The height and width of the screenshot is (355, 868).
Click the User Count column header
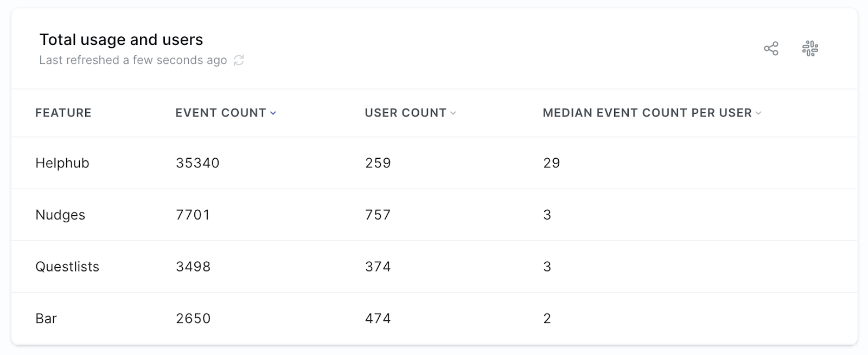tap(405, 113)
